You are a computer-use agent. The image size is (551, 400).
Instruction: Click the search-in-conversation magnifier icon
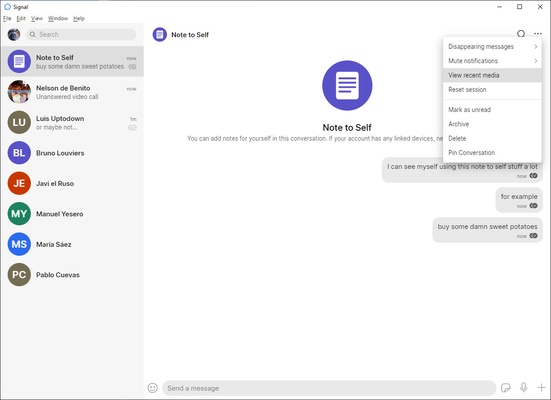521,34
